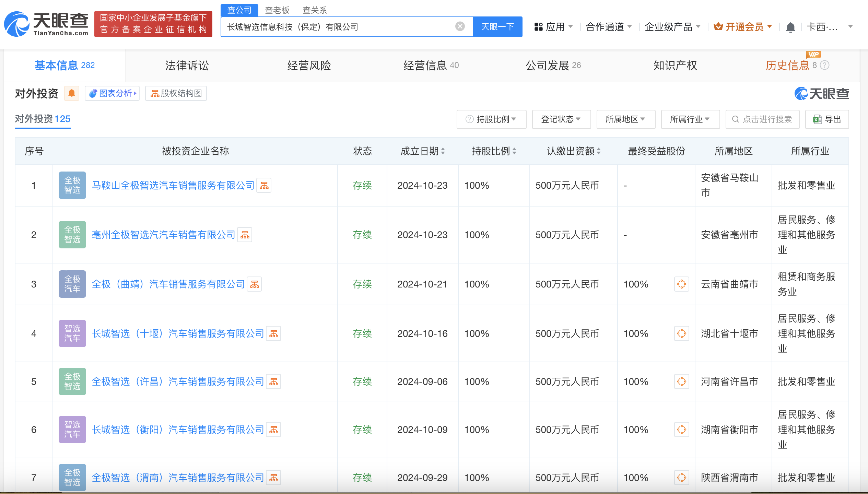Open the 登记状态 filter dropdown

coord(561,119)
